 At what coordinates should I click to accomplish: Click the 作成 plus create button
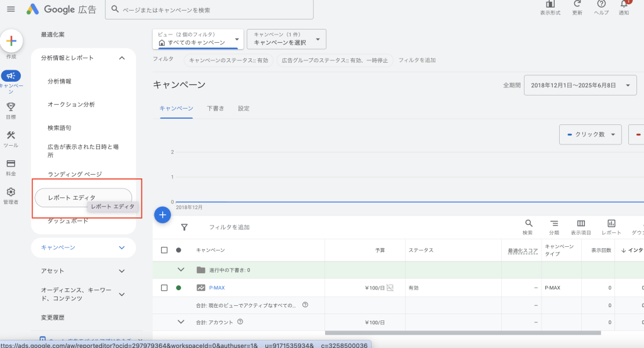tap(11, 41)
